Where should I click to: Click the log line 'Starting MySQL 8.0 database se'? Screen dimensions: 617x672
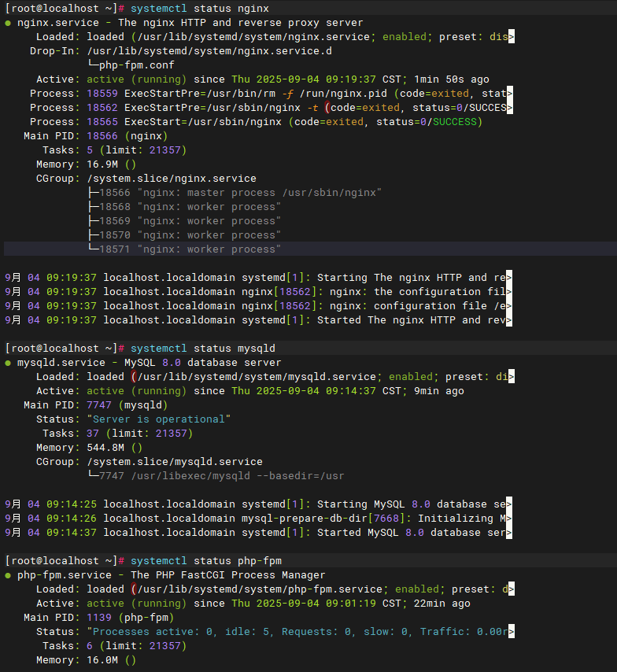pos(258,504)
